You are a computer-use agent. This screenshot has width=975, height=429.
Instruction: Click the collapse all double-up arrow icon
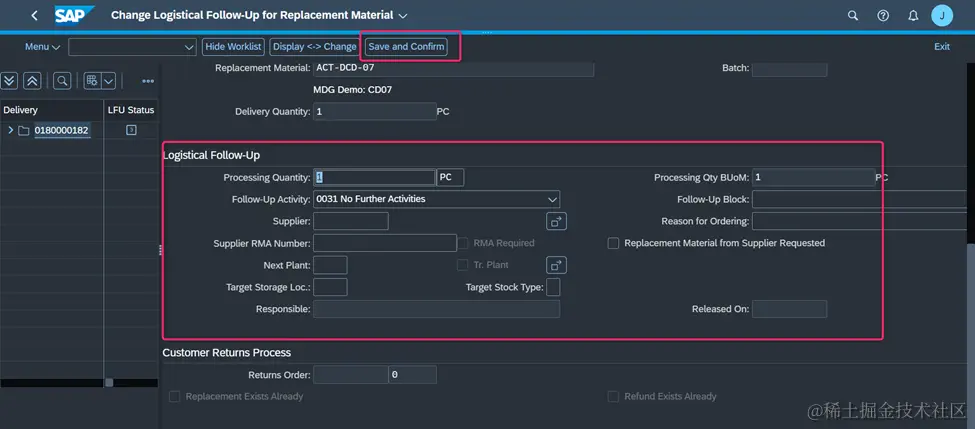point(32,81)
